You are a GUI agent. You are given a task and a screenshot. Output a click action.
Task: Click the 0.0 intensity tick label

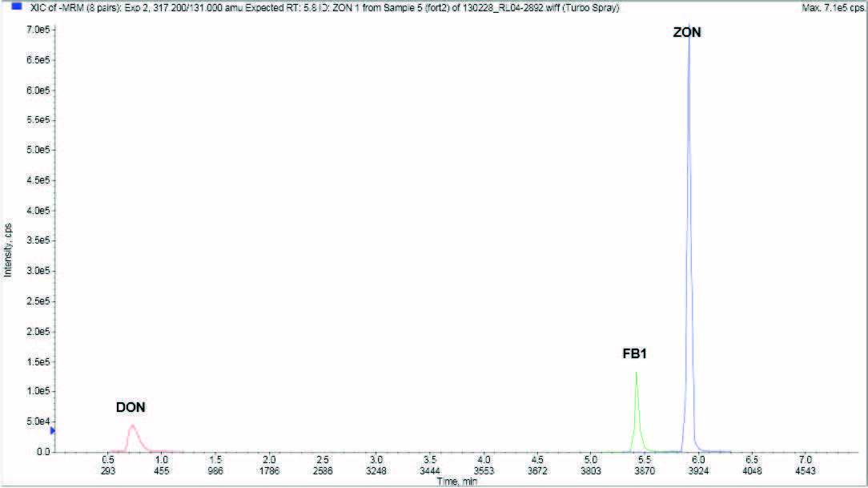coord(43,452)
